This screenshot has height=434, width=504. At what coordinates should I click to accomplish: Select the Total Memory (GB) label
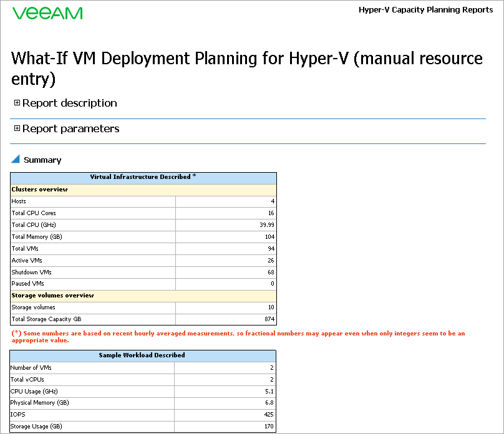click(37, 237)
